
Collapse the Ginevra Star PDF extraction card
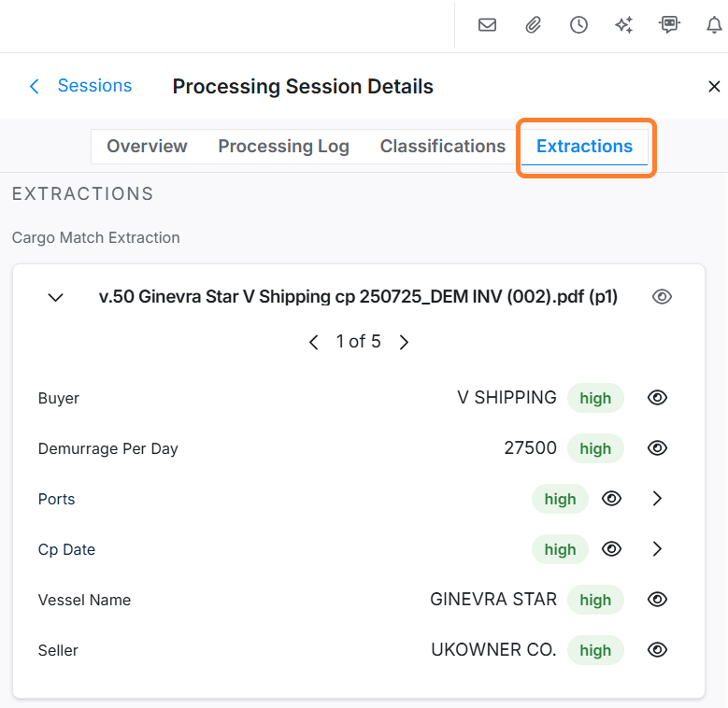coord(56,297)
